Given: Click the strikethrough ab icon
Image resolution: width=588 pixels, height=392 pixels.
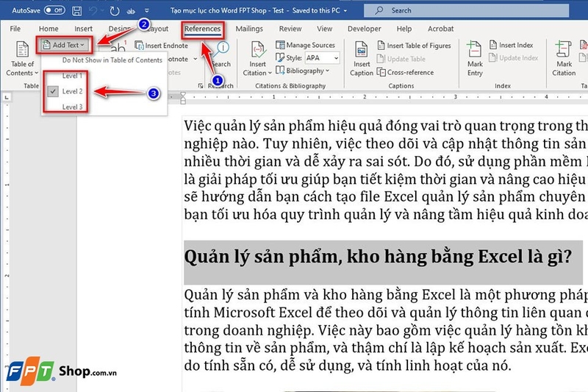Looking at the screenshot, I should pyautogui.click(x=131, y=11).
